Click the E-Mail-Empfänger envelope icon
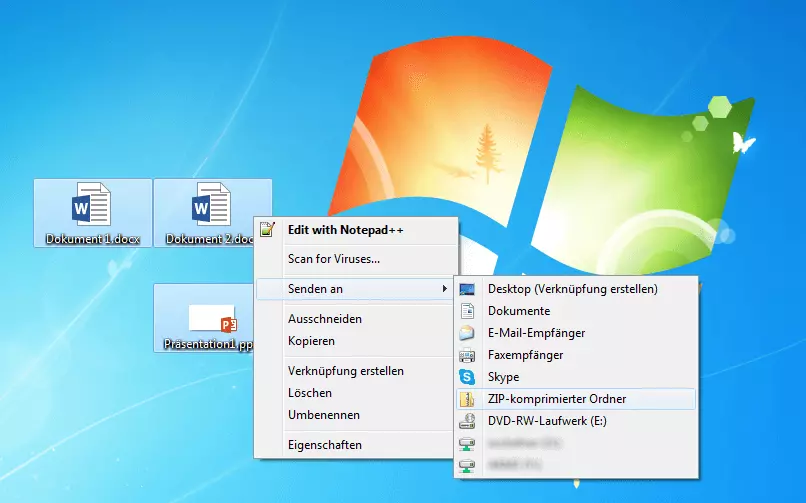 [x=467, y=333]
